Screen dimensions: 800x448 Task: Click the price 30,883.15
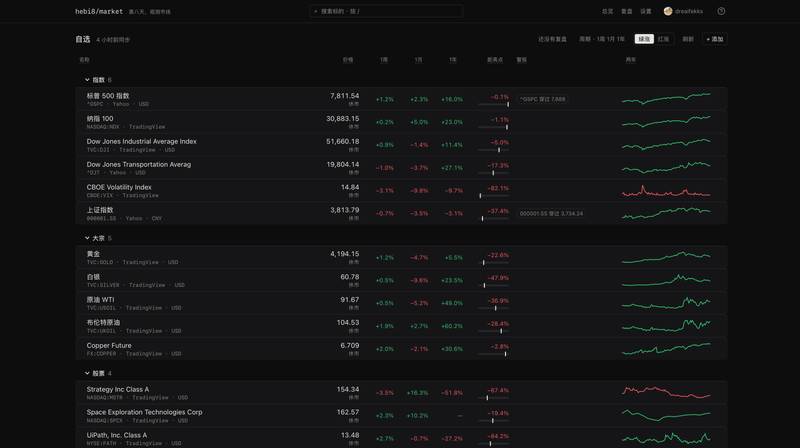click(342, 118)
